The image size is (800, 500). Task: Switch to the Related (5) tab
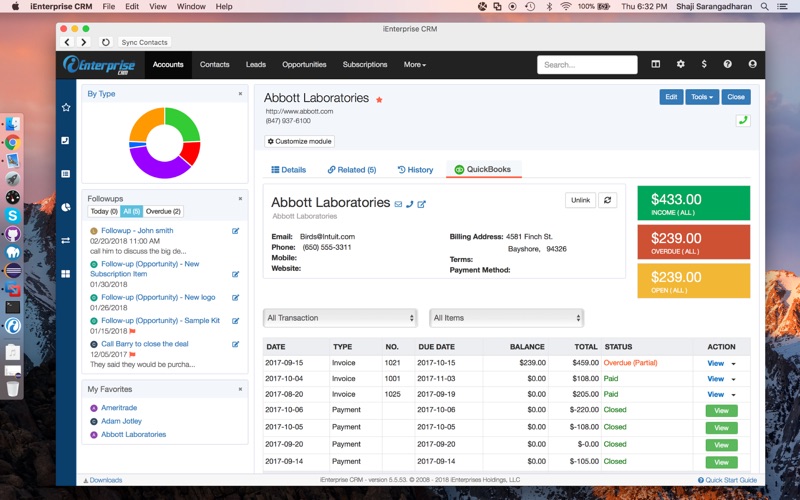pyautogui.click(x=352, y=170)
